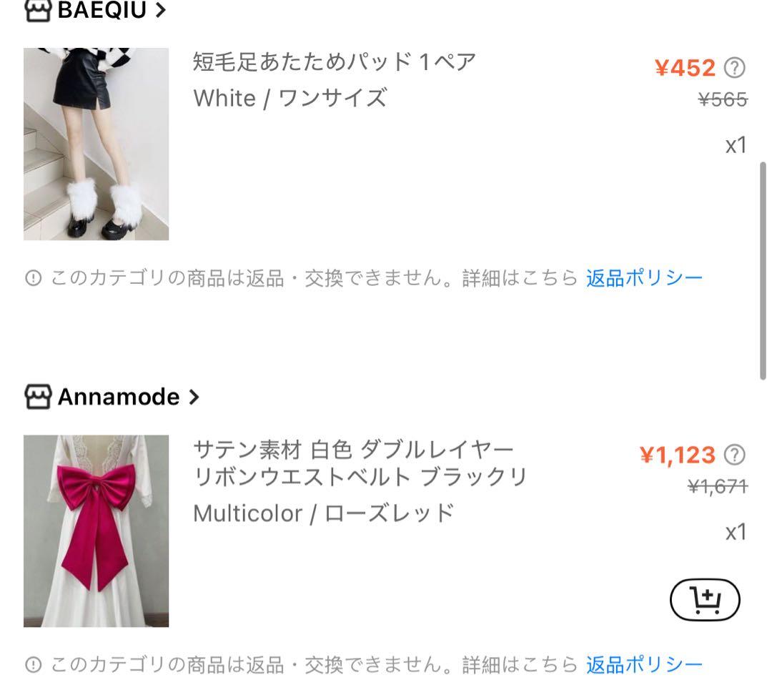This screenshot has width=772, height=700.
Task: Open return policy link under leg warmers
Action: point(644,278)
